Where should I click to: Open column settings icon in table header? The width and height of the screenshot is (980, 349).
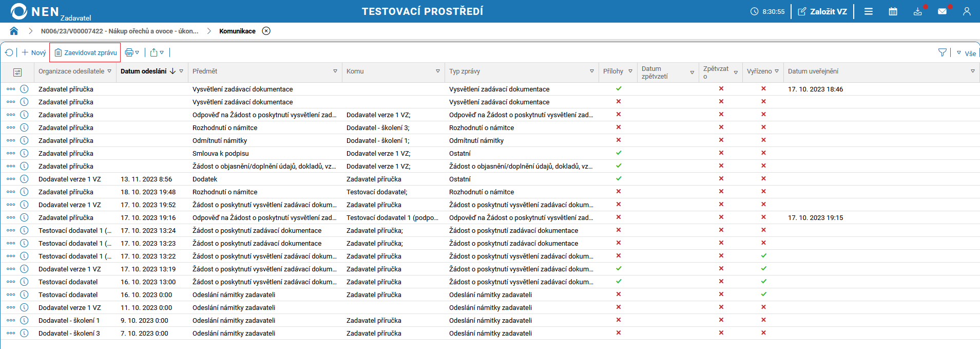click(x=17, y=72)
